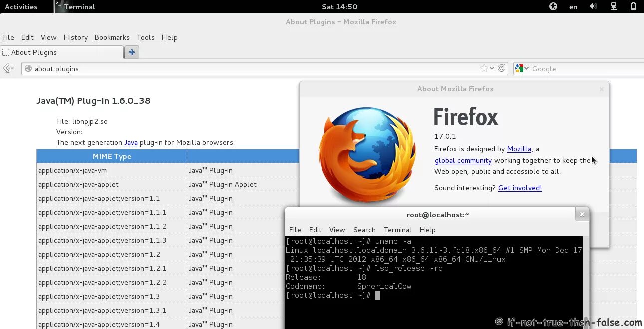Image resolution: width=644 pixels, height=329 pixels.
Task: Click the accessibility icon in top panel
Action: [x=553, y=7]
